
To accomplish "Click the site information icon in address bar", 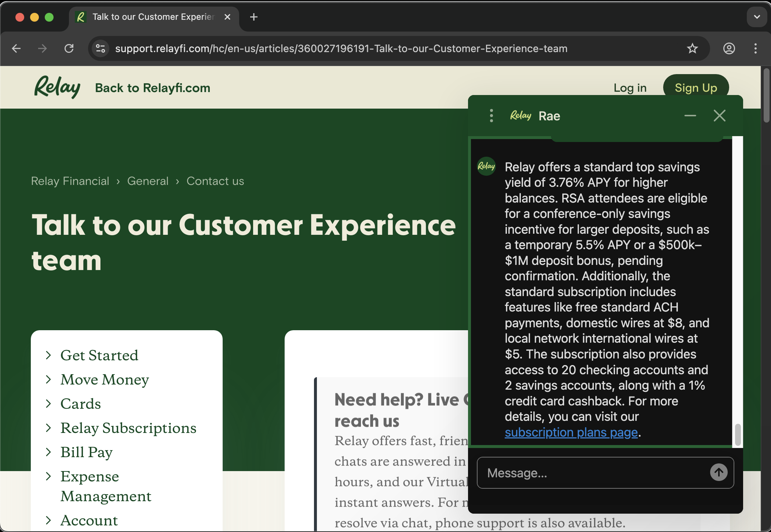I will point(100,48).
